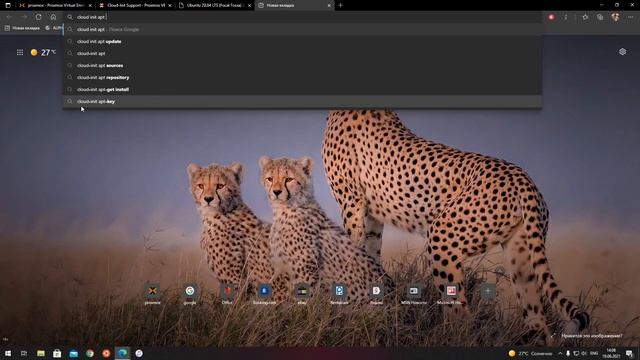Open Chrome from taskbar
Screen dimensions: 640x360
90,353
